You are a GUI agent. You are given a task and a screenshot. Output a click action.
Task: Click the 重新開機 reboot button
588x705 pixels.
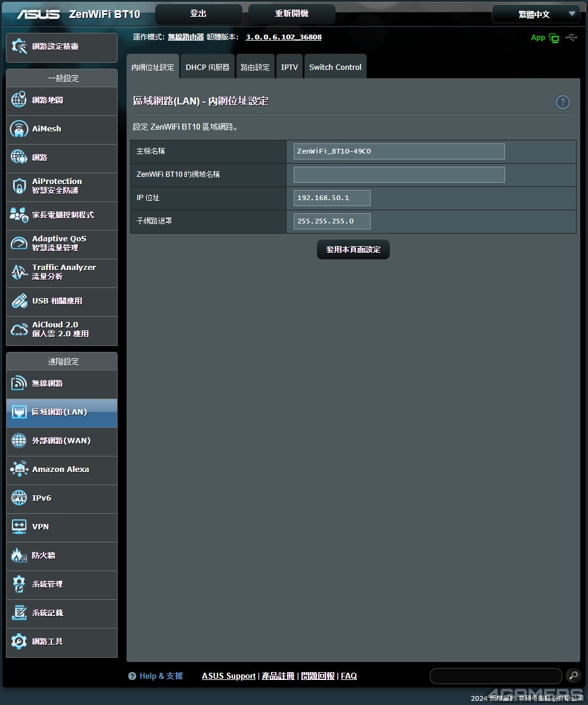coord(291,14)
